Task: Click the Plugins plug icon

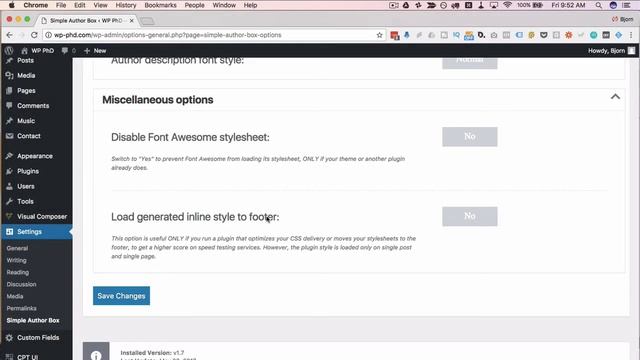Action: (x=9, y=171)
